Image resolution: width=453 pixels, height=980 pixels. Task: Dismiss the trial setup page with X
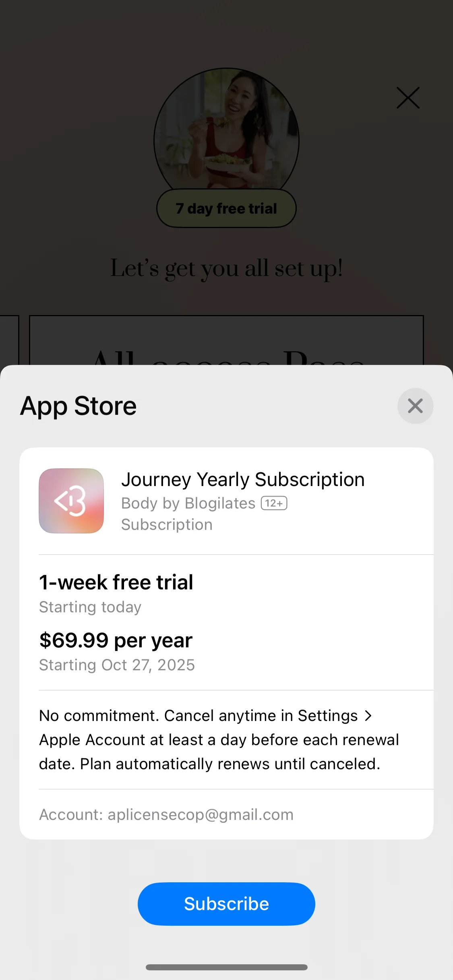408,98
